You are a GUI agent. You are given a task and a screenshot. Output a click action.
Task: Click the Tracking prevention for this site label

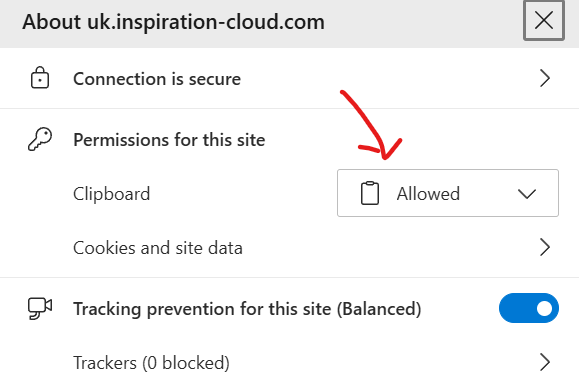tap(247, 309)
